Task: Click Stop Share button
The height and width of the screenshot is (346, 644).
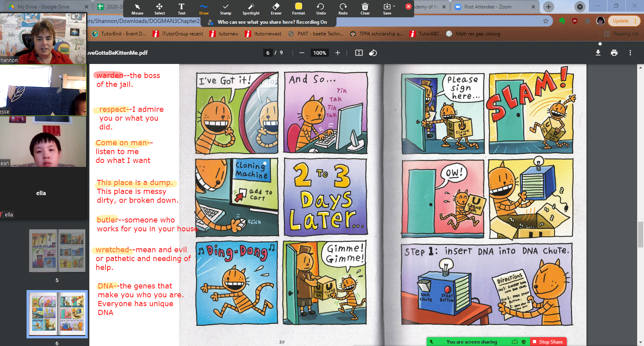Action: coord(548,342)
